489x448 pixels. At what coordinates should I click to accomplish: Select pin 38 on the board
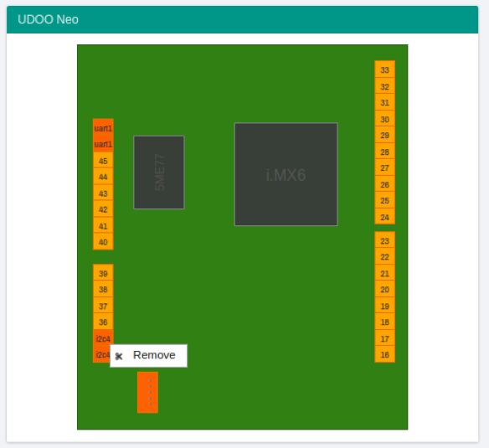point(103,290)
